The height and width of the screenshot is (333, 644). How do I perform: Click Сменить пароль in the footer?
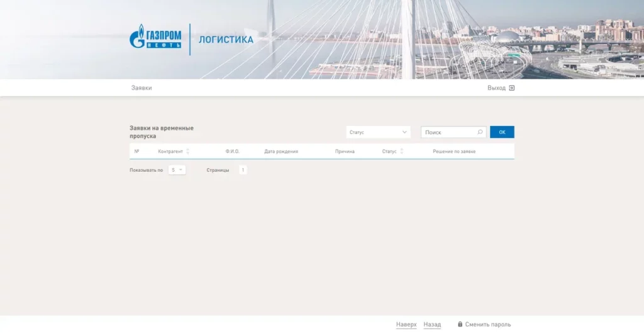click(488, 324)
